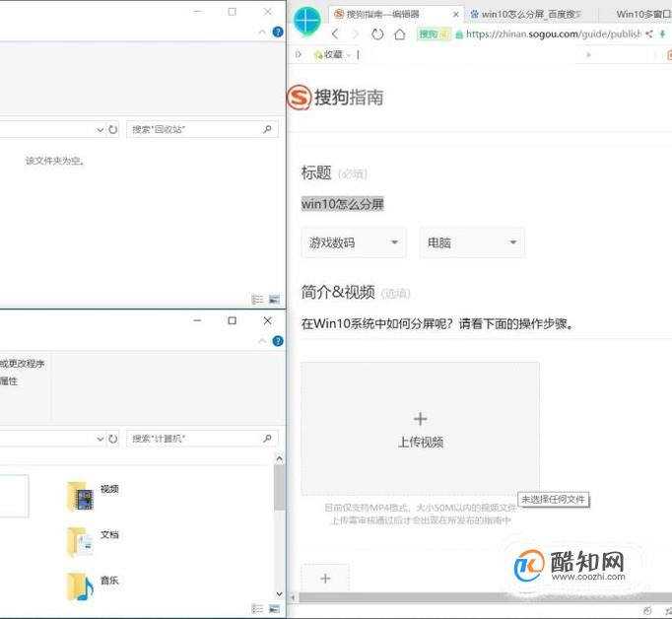Click 或更改程序 in Computer window ribbon
The height and width of the screenshot is (619, 672).
(23, 364)
